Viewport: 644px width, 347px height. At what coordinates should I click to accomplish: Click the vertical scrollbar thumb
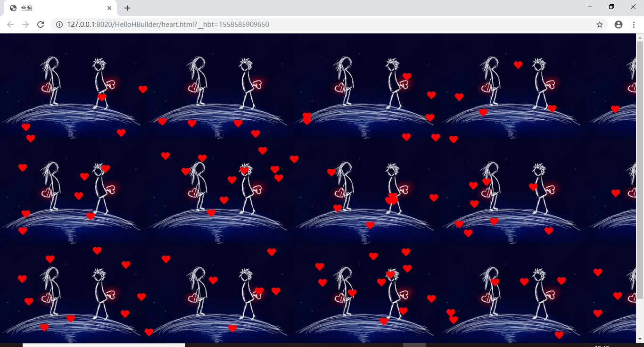coord(640,170)
